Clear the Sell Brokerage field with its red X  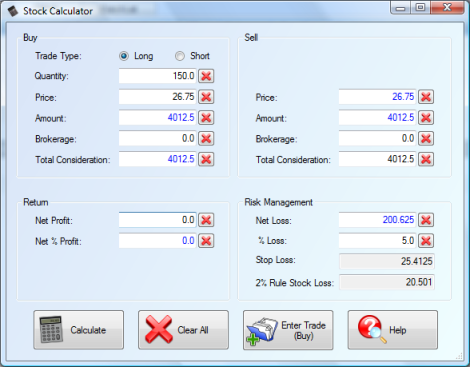[426, 138]
